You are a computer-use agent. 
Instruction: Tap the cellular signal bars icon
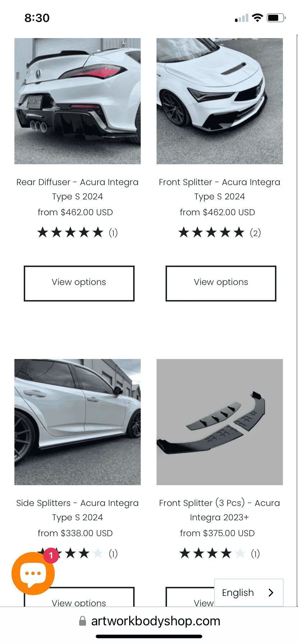pyautogui.click(x=241, y=18)
